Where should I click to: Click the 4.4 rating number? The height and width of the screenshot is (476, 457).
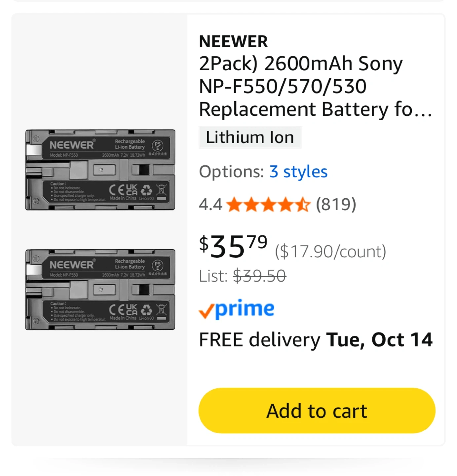point(210,205)
